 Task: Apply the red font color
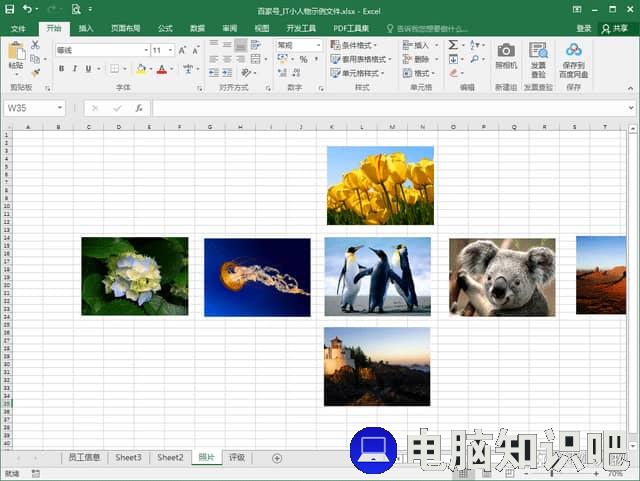[162, 69]
